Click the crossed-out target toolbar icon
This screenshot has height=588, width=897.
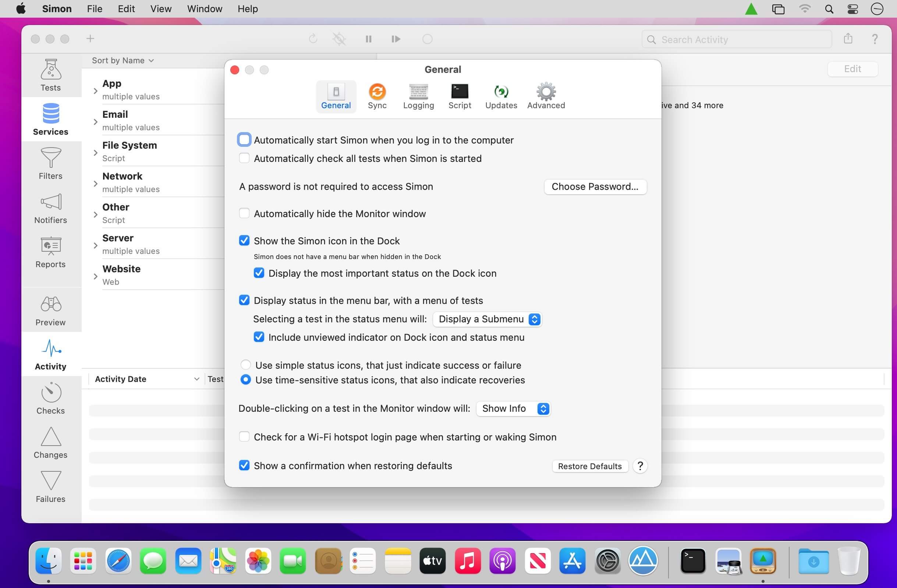(339, 39)
